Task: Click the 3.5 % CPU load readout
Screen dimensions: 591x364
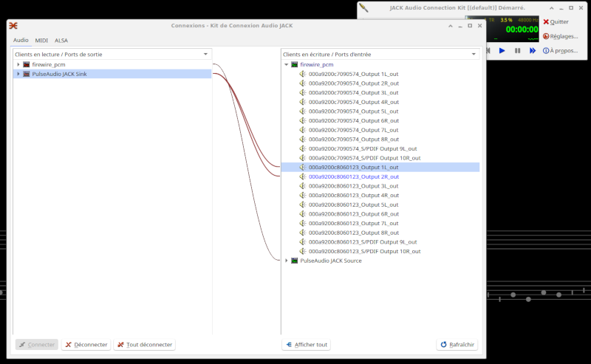Action: coord(506,20)
